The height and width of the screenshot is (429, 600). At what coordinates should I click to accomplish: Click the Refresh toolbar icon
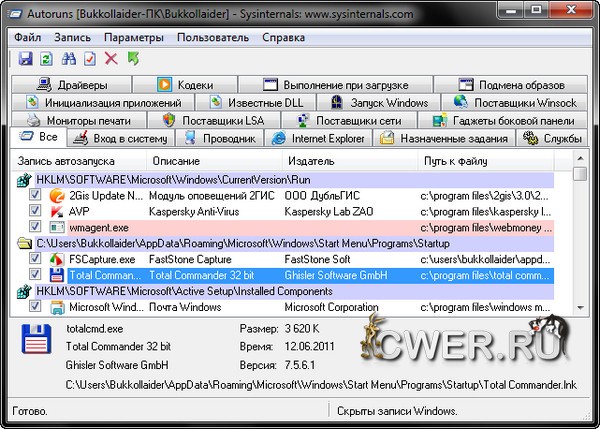click(47, 59)
